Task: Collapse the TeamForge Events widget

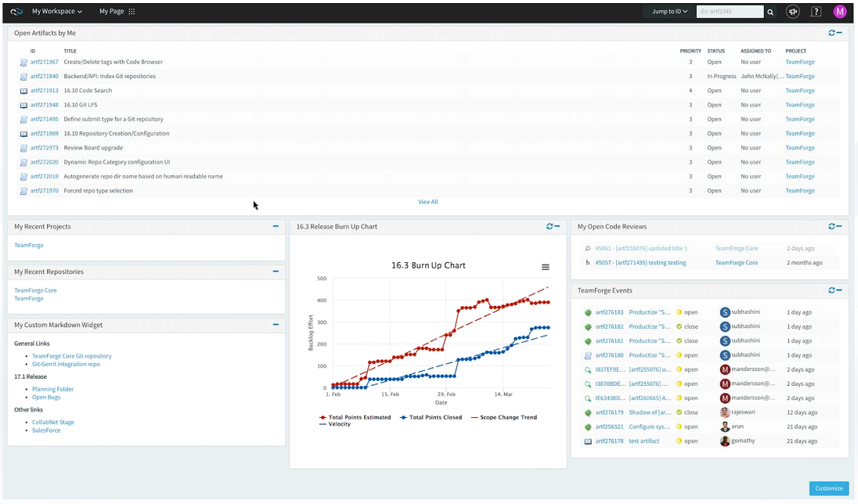Action: coord(839,290)
